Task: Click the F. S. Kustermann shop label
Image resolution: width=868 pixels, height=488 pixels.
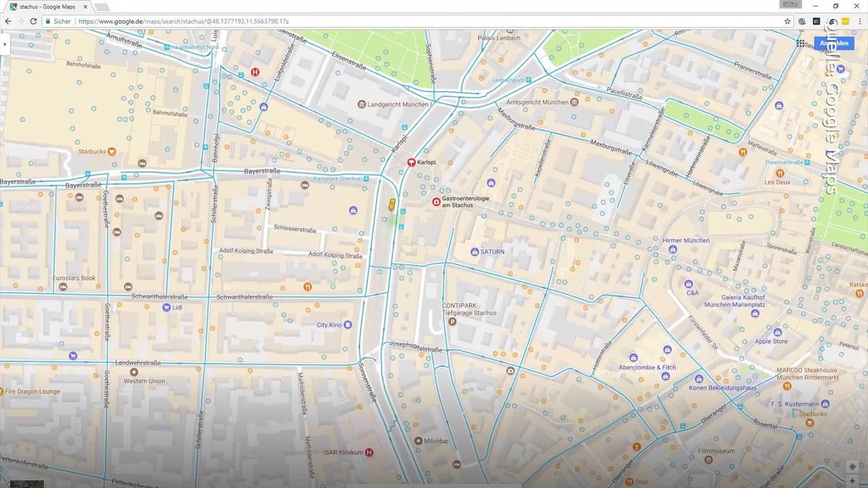Action: [795, 403]
